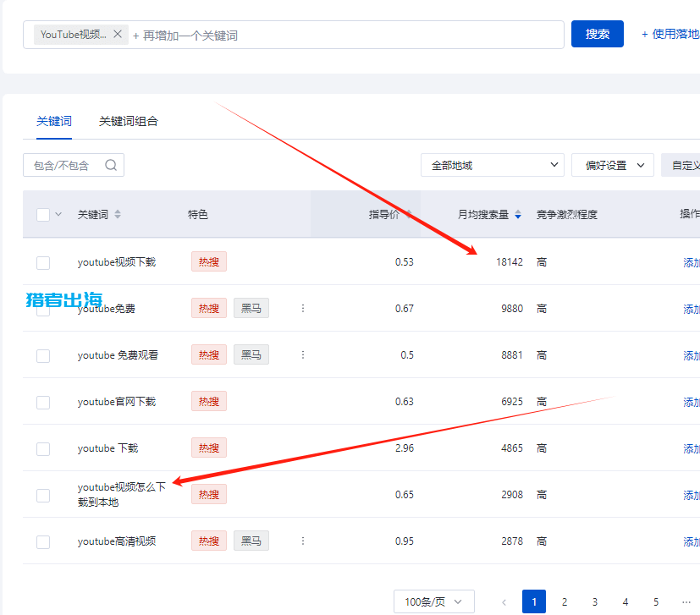The image size is (700, 615).
Task: Toggle select-all checkbox in table header
Action: (x=43, y=215)
